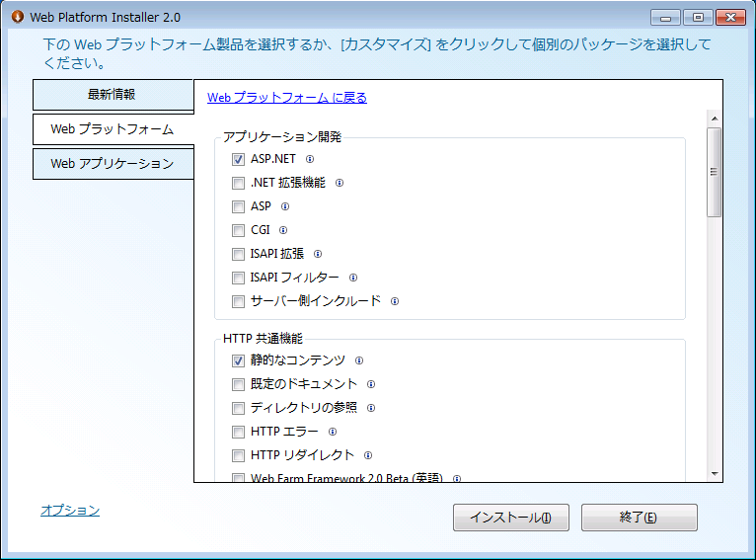Maximize the Web Platform Installer window
This screenshot has height=560, width=756.
pyautogui.click(x=698, y=18)
